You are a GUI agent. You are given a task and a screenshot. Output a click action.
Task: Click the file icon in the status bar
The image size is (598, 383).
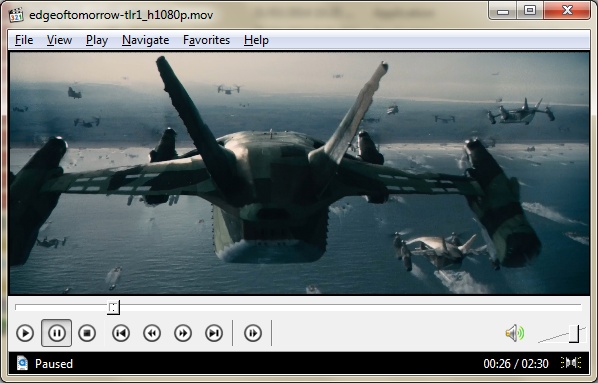click(23, 363)
